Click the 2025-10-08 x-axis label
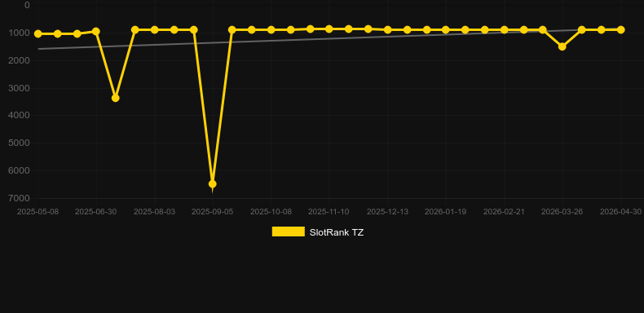 (271, 212)
